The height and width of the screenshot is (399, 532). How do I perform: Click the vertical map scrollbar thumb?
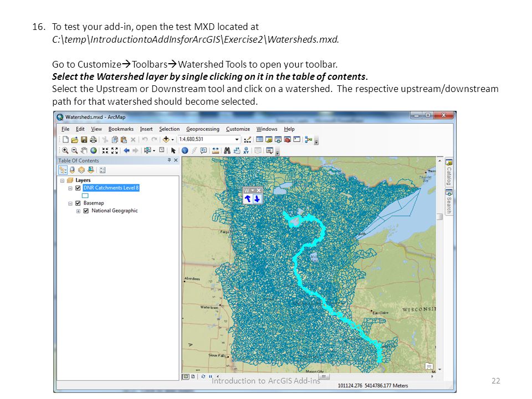[439, 217]
